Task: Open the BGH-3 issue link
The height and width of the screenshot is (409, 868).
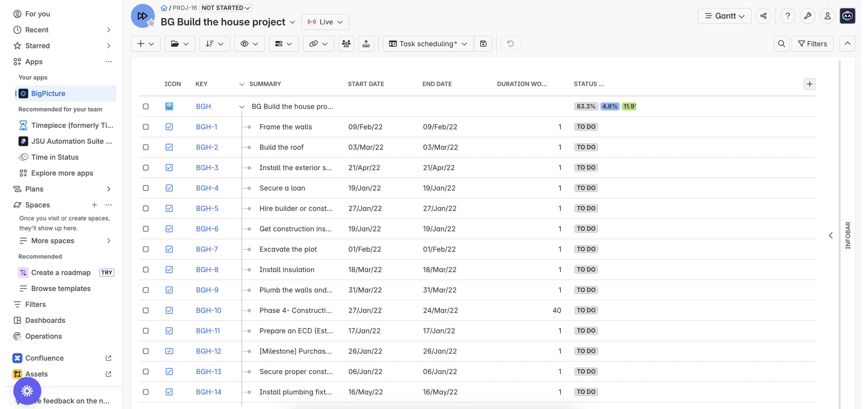Action: pyautogui.click(x=207, y=168)
